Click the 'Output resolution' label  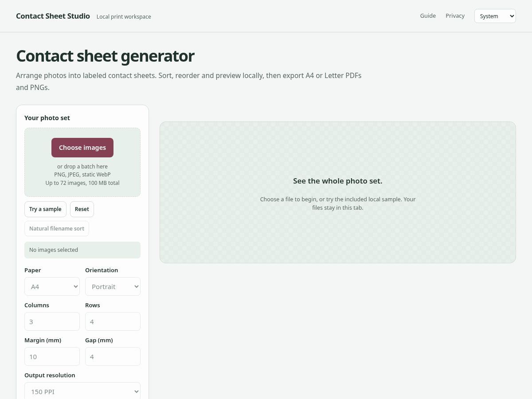click(50, 375)
